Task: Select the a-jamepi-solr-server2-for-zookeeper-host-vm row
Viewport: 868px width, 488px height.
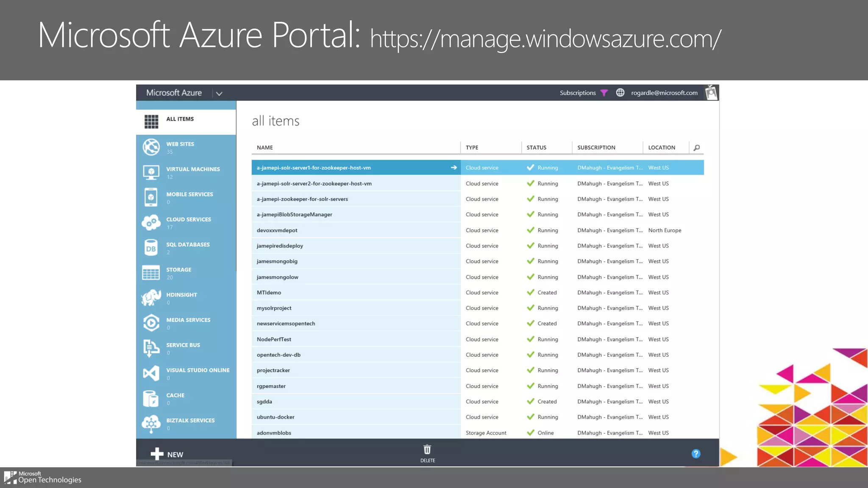Action: pos(478,183)
